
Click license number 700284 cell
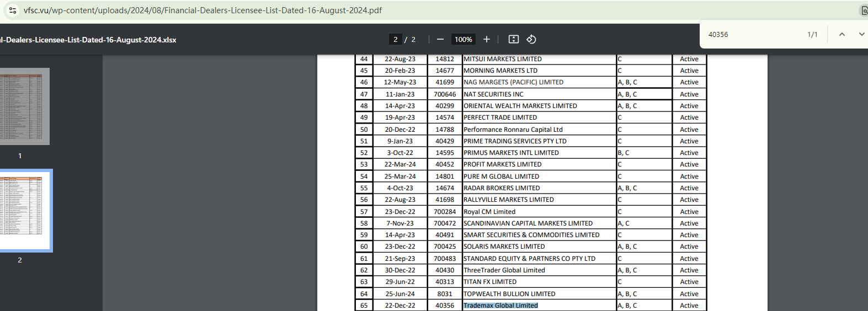pyautogui.click(x=445, y=212)
